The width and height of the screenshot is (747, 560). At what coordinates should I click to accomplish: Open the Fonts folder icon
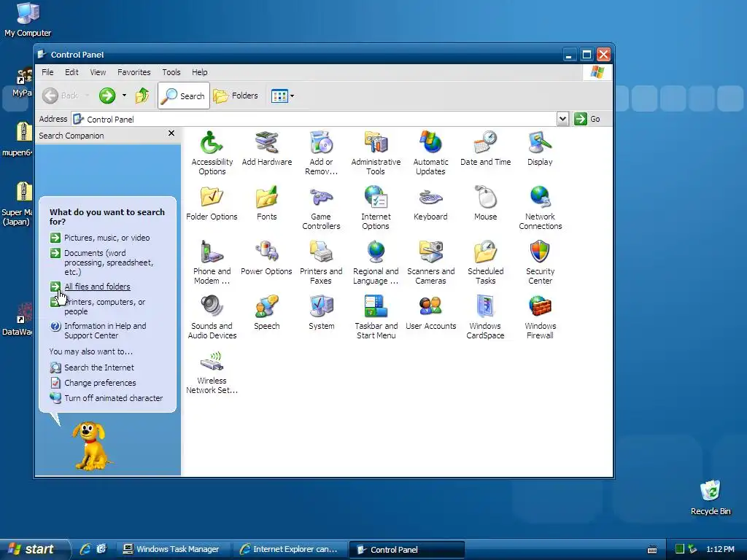[x=267, y=203]
